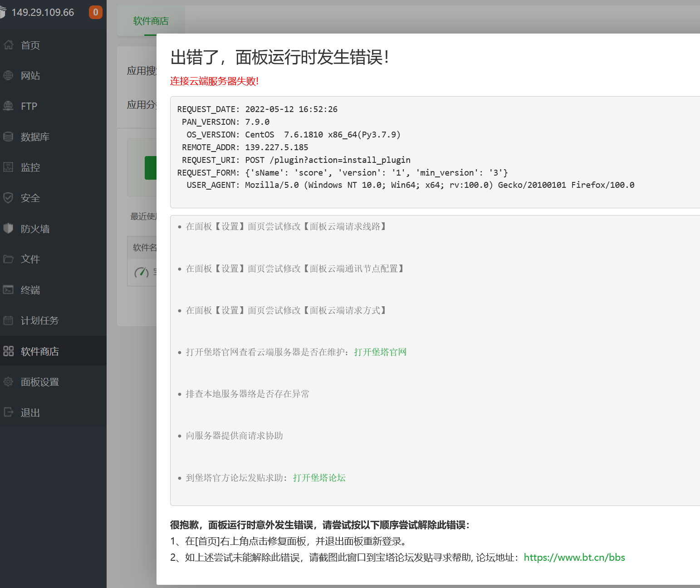Click the REMOTE_ADDR 139.227.5.185 line
The height and width of the screenshot is (588, 700).
coord(245,147)
